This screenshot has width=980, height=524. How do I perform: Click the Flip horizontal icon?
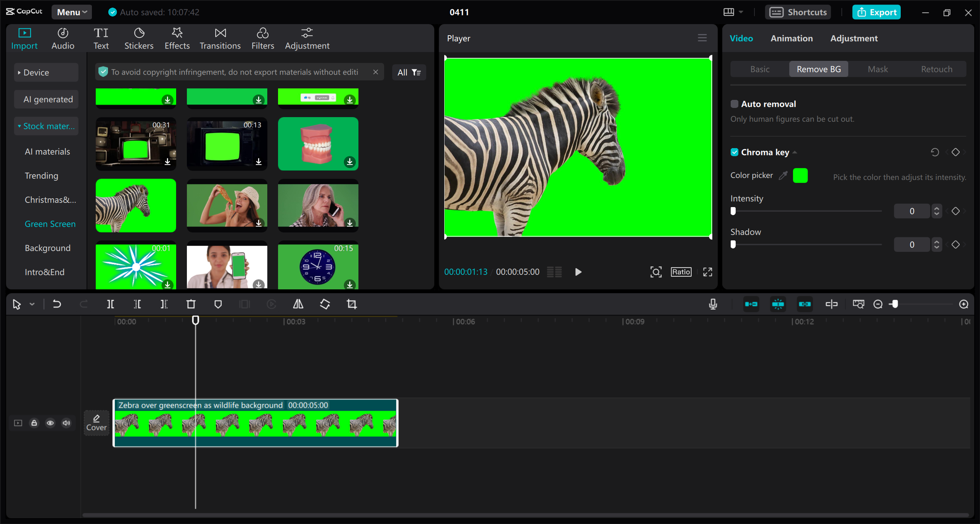pos(298,304)
